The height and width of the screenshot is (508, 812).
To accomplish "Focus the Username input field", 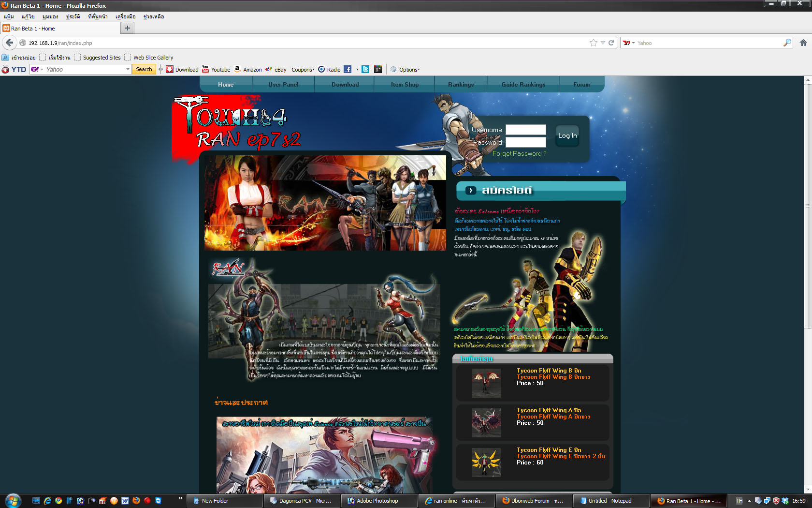I will 526,130.
